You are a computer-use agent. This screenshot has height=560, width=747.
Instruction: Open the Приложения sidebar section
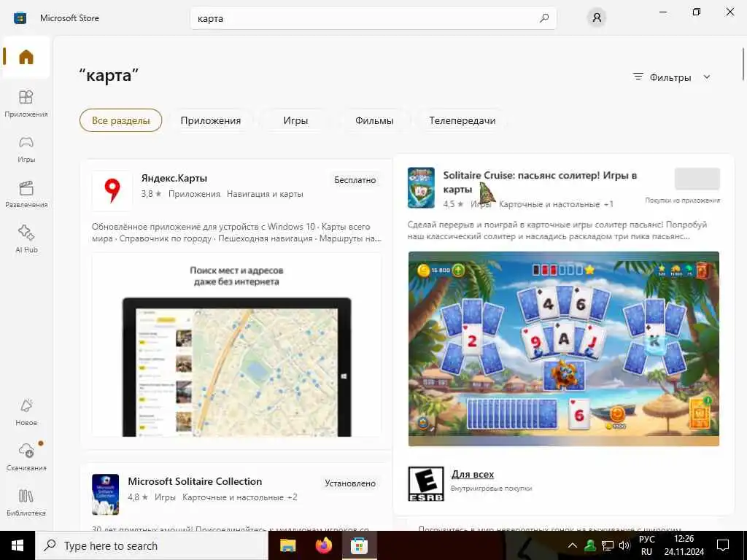(x=26, y=104)
